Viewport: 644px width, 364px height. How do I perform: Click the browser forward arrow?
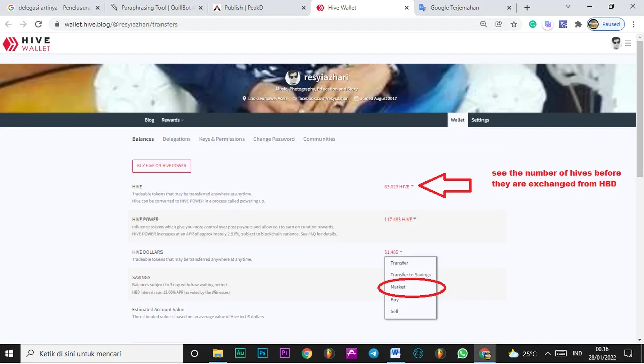[23, 24]
